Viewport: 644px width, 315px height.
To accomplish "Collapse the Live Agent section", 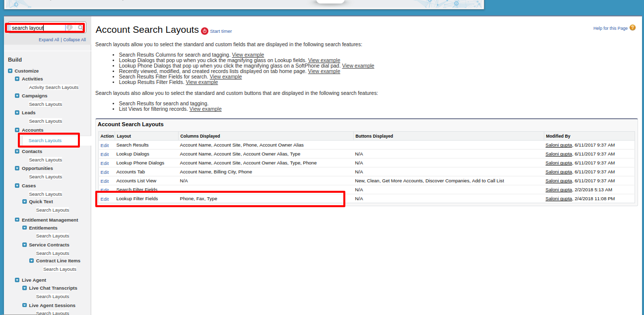I will tap(17, 280).
